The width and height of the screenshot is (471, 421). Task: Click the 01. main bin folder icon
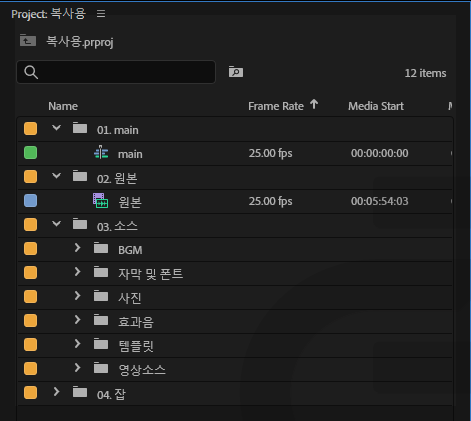80,128
